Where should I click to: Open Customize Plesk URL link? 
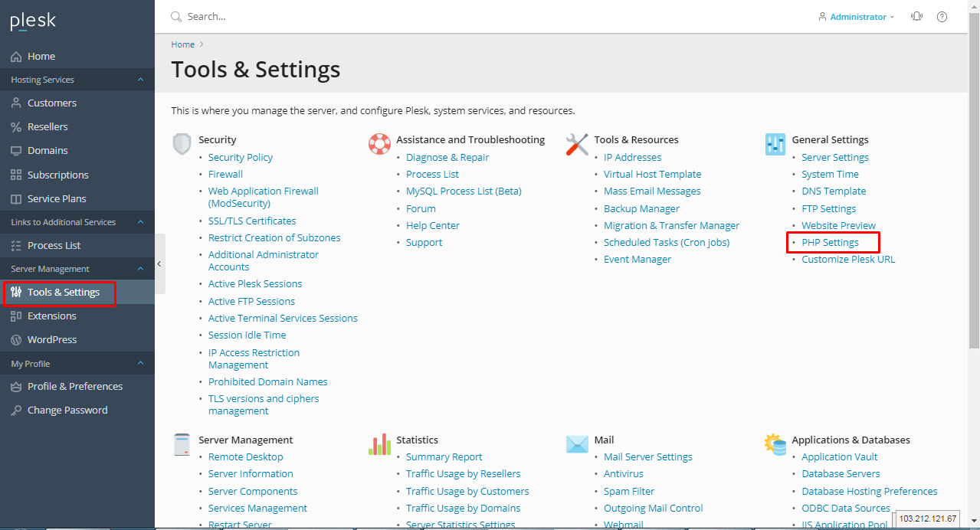tap(848, 260)
